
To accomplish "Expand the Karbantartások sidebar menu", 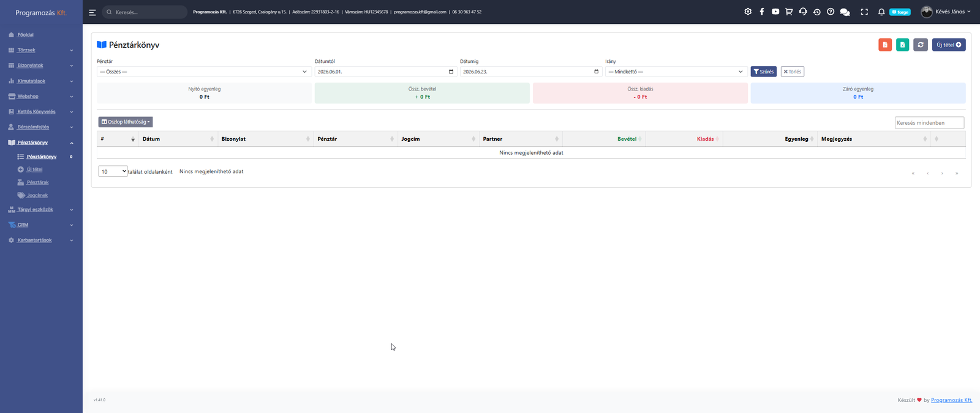I will coord(41,240).
